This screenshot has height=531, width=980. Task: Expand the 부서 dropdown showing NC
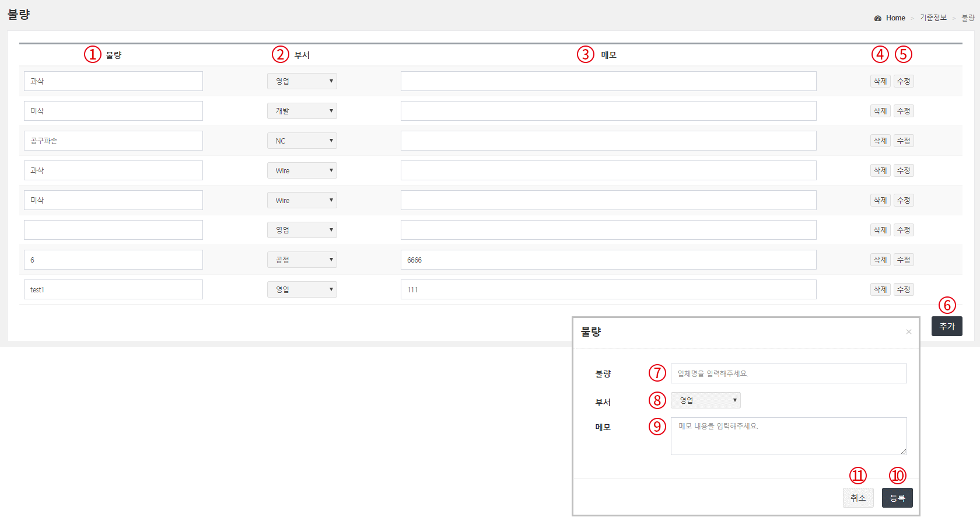coord(302,141)
